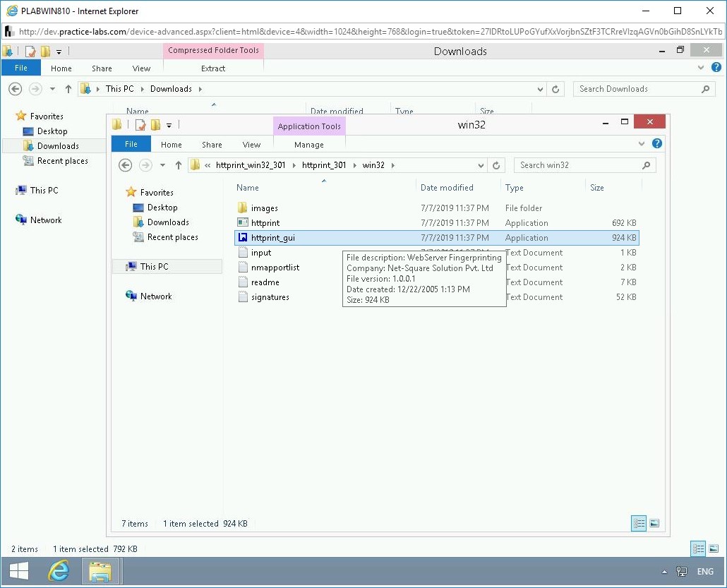Open the View tab in win32 window

pyautogui.click(x=251, y=145)
